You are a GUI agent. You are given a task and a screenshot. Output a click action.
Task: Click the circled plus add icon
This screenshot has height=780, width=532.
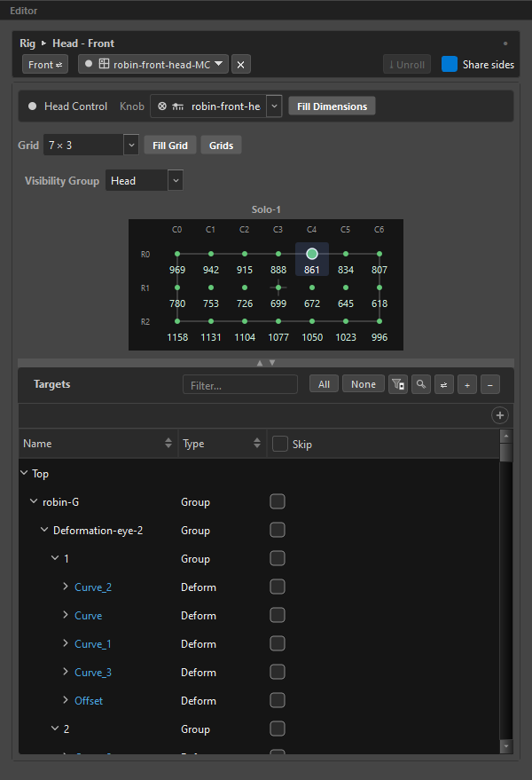click(x=500, y=415)
